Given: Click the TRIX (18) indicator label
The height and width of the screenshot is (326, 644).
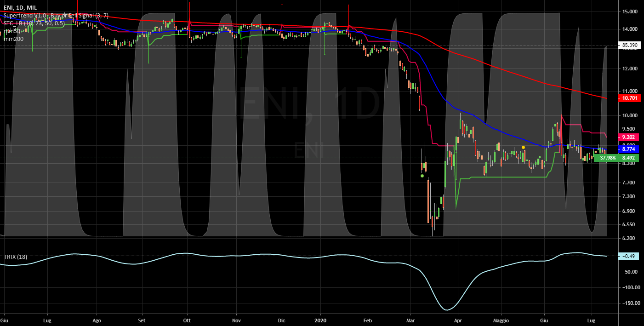Looking at the screenshot, I should click(x=15, y=257).
